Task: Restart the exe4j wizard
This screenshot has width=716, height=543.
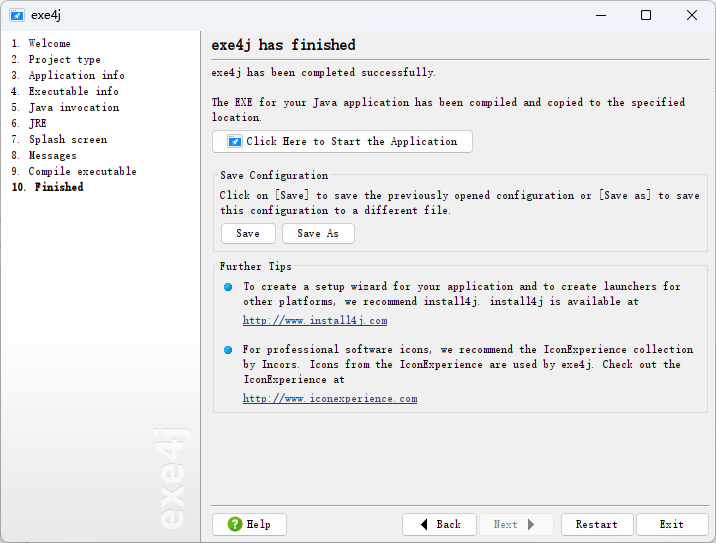Action: tap(596, 524)
